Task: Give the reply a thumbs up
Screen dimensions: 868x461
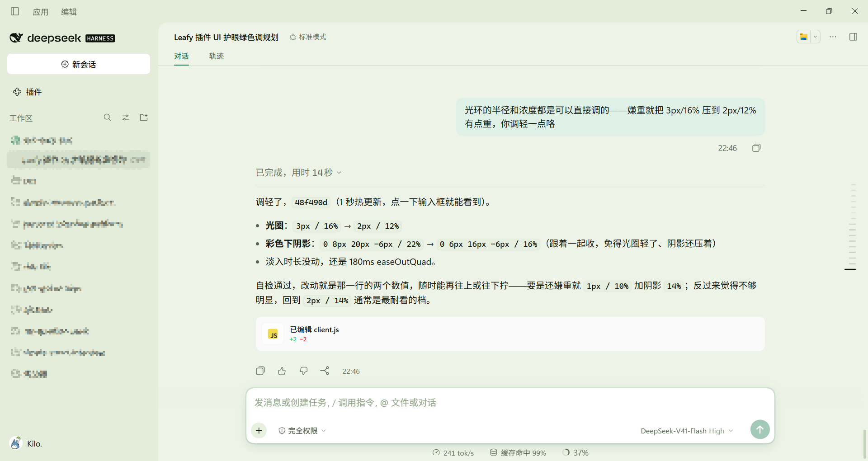Action: [x=282, y=371]
